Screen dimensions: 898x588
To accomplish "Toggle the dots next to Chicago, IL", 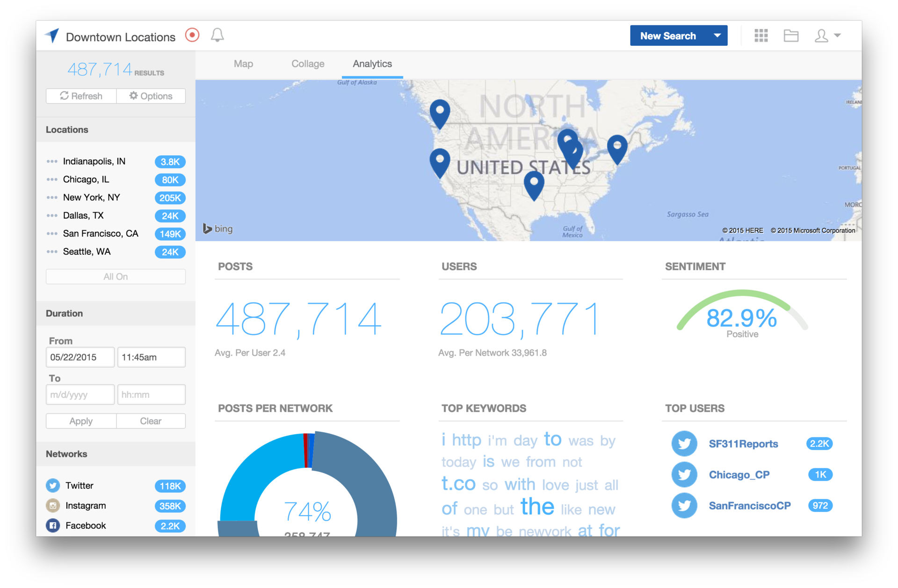I will (51, 179).
